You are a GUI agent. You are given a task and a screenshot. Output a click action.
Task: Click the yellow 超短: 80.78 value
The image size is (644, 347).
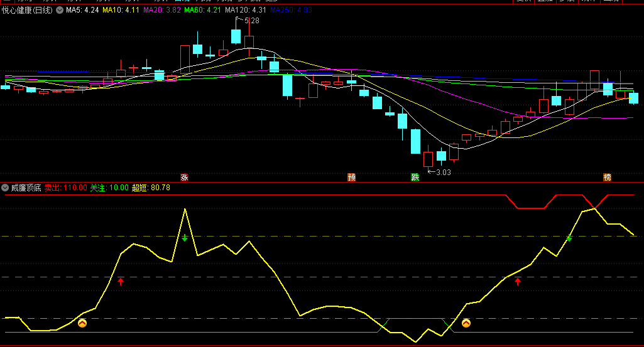coord(151,188)
